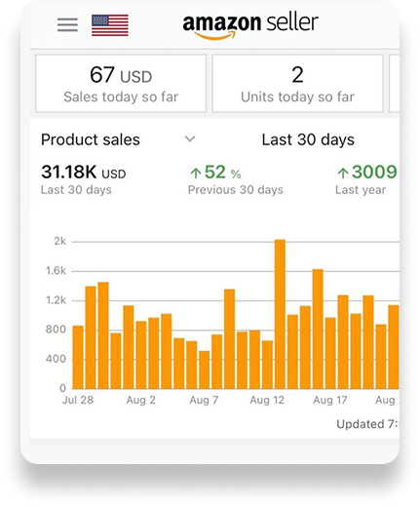Change the Last 30 days range
Image resolution: width=420 pixels, height=507 pixels.
[x=308, y=139]
